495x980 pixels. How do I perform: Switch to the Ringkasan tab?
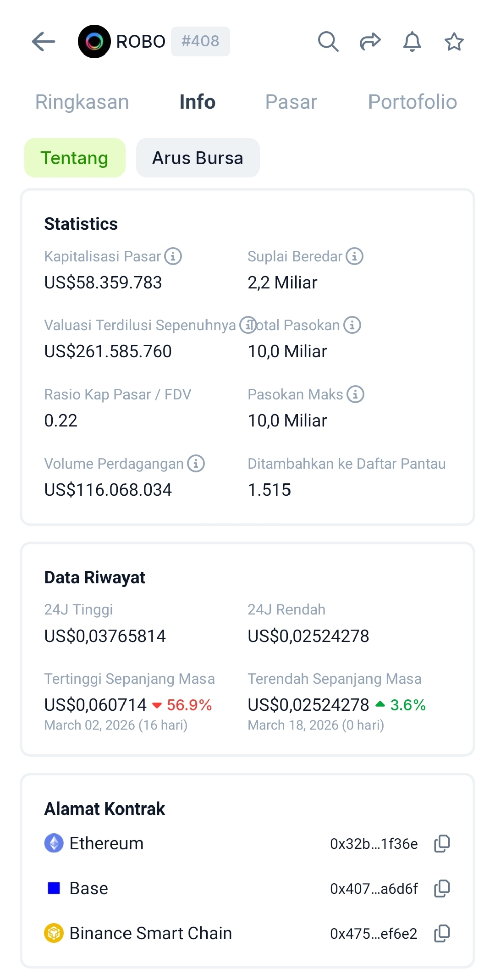[82, 102]
